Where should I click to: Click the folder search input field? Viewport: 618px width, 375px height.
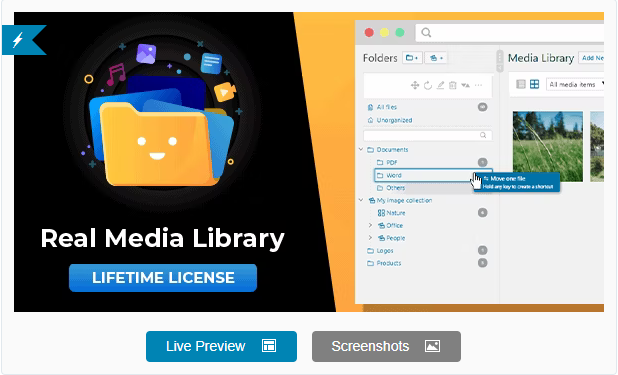click(x=428, y=135)
